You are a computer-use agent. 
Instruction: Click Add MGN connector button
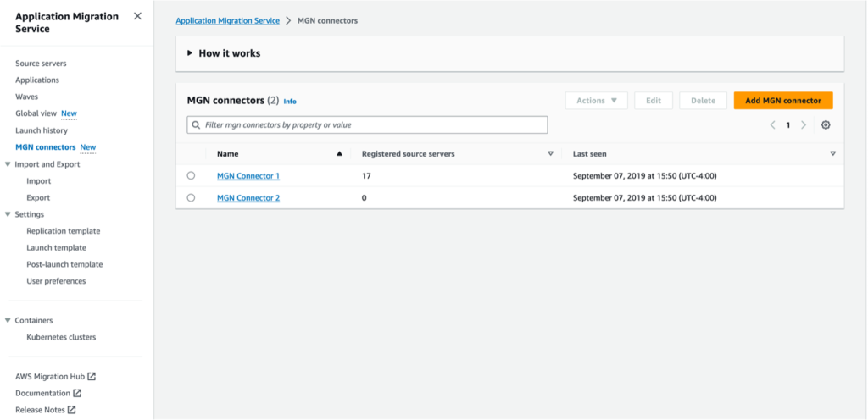pos(783,101)
